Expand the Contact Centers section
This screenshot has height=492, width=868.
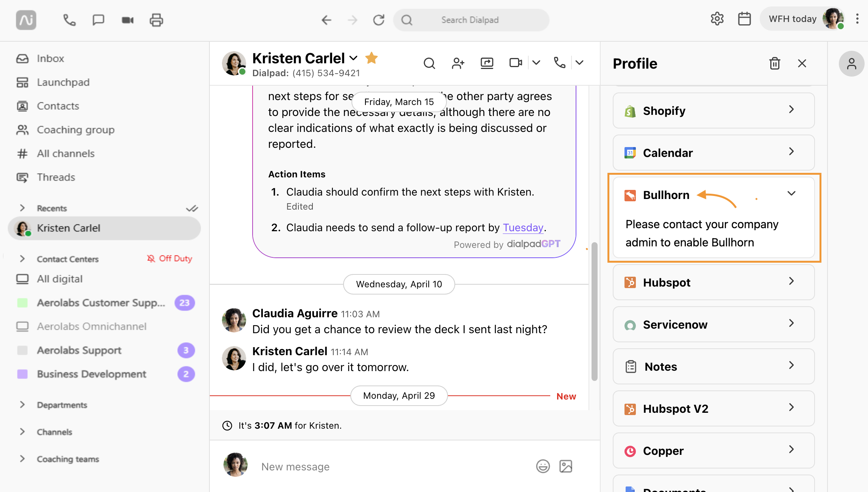click(22, 259)
